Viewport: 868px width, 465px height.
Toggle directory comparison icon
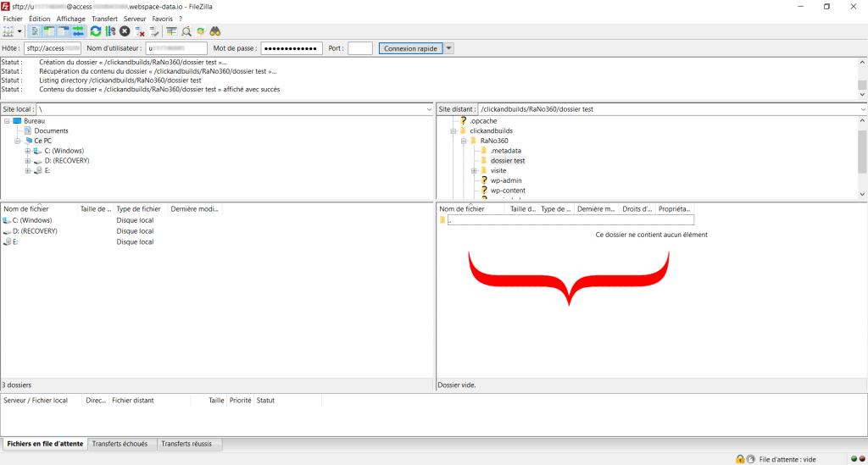(171, 31)
